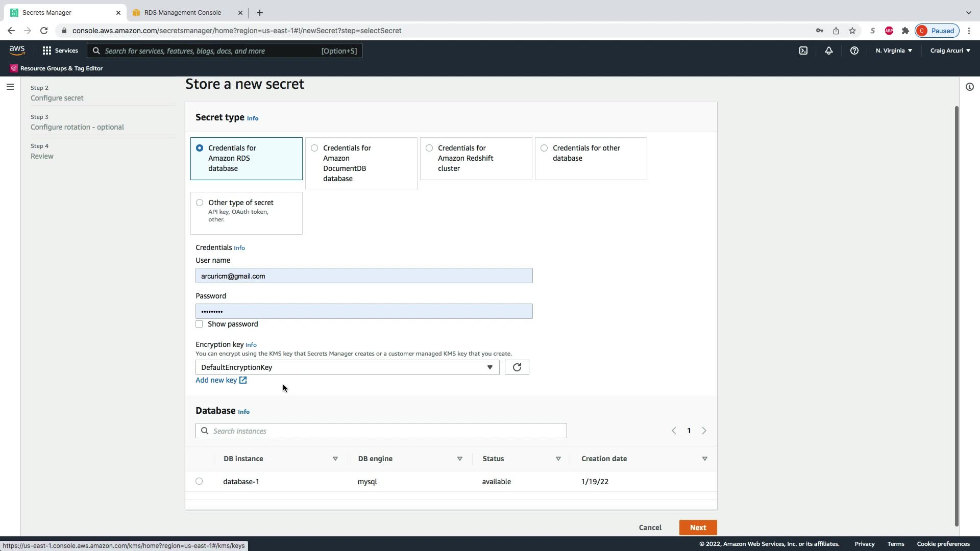Open the side navigation hamburger menu
Image resolution: width=980 pixels, height=551 pixels.
[x=10, y=87]
